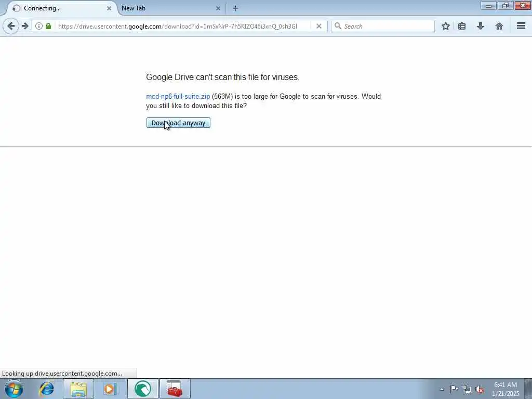Show hidden tray icons arrow
Screen dimensions: 532x399
[442, 389]
